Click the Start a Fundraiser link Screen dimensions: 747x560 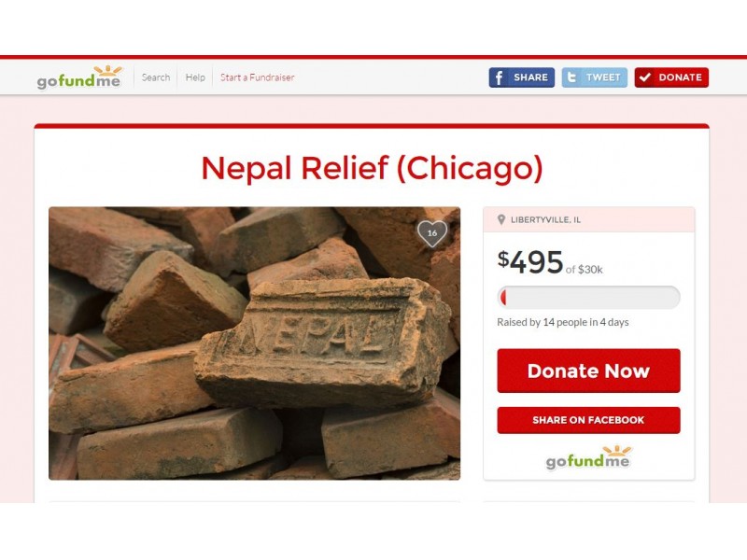tap(258, 77)
